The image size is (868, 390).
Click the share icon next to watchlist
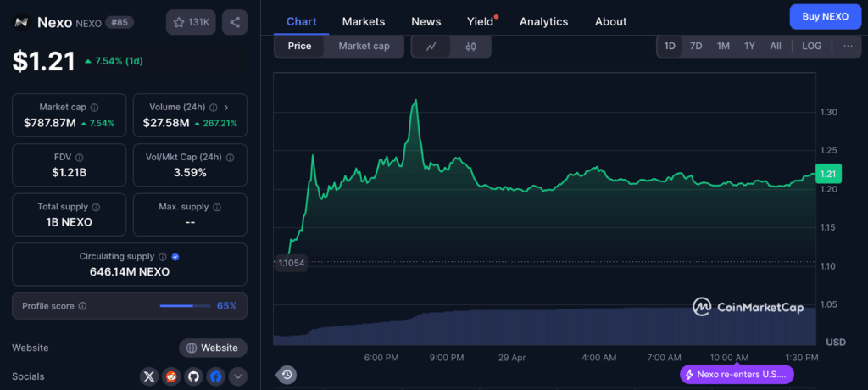(235, 23)
